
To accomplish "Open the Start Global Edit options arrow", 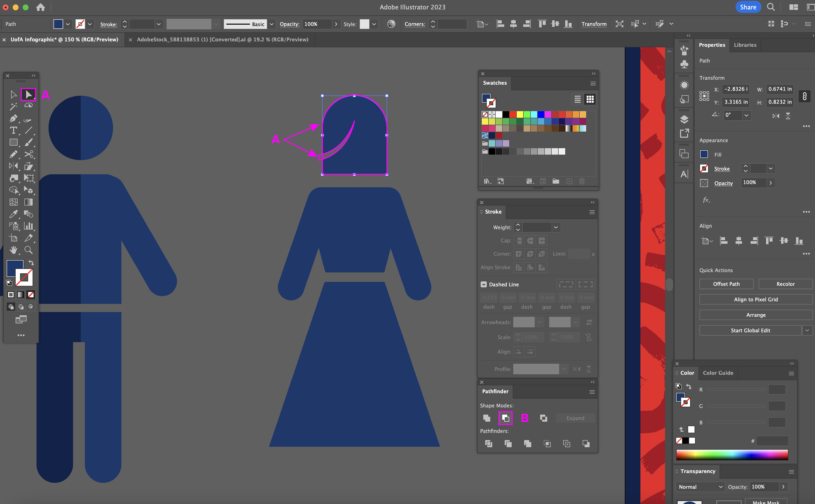I will tap(807, 330).
